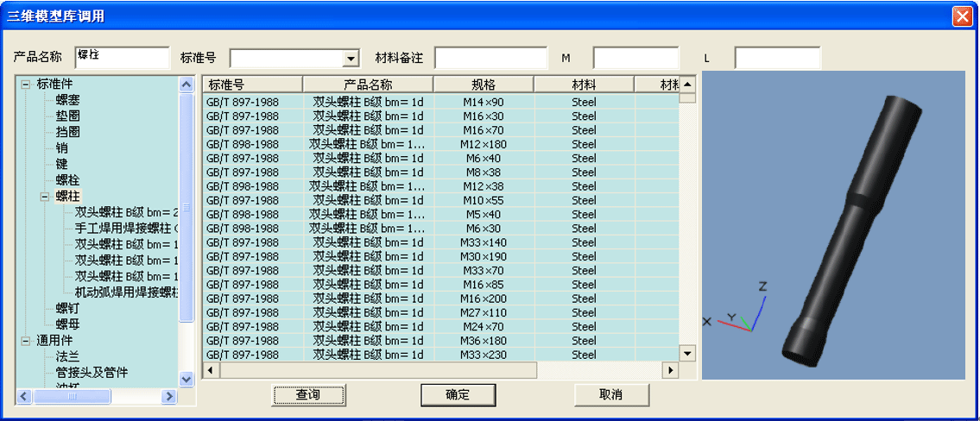Open the 标准号 dropdown list
The image size is (980, 421).
[x=351, y=59]
